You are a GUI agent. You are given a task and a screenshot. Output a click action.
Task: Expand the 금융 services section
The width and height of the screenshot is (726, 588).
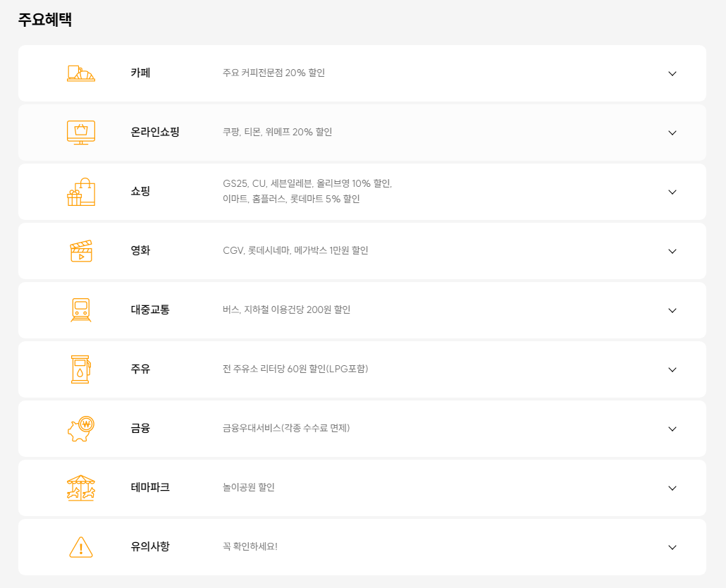pos(672,429)
